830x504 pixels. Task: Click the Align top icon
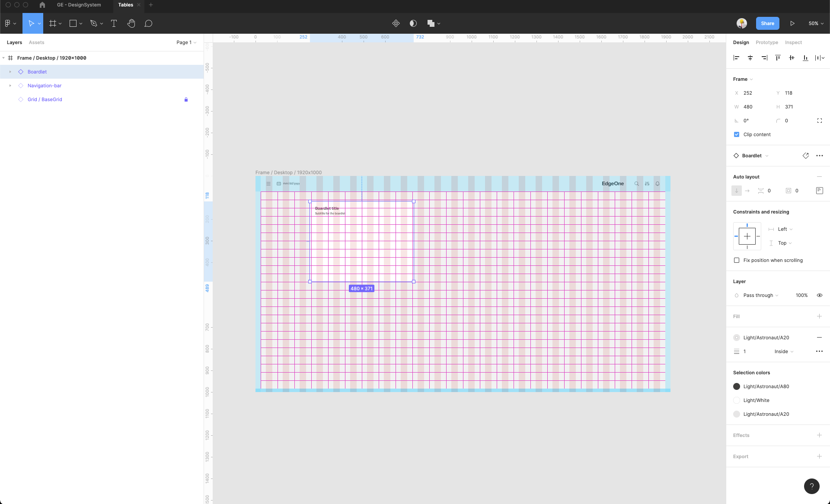pyautogui.click(x=778, y=57)
